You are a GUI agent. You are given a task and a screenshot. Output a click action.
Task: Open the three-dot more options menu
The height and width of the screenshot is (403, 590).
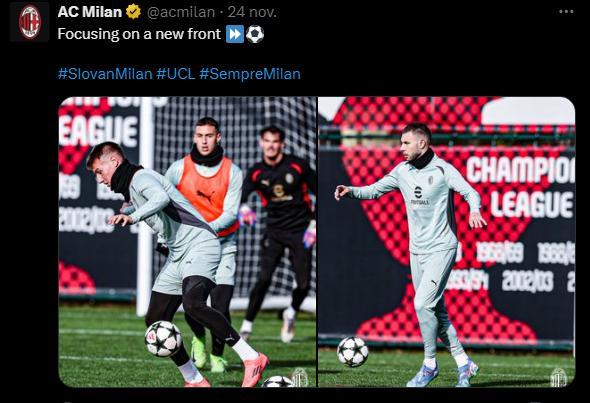click(x=566, y=12)
